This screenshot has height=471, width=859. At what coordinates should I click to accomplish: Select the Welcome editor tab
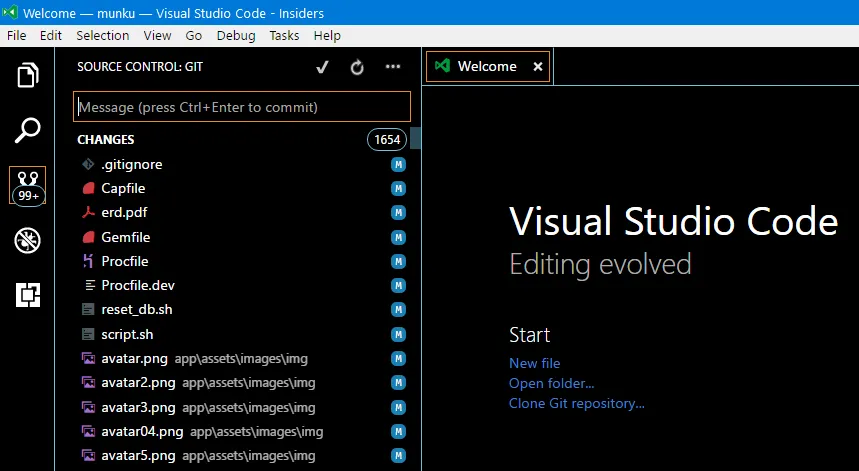(488, 66)
